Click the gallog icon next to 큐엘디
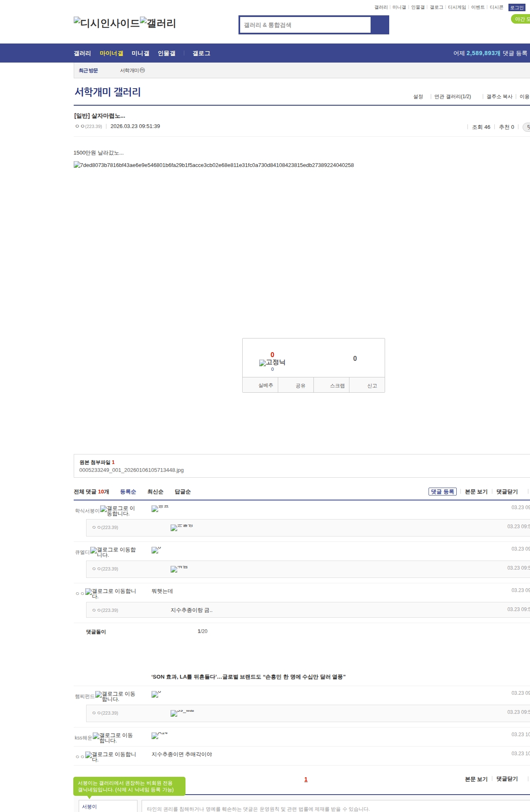 pyautogui.click(x=94, y=550)
